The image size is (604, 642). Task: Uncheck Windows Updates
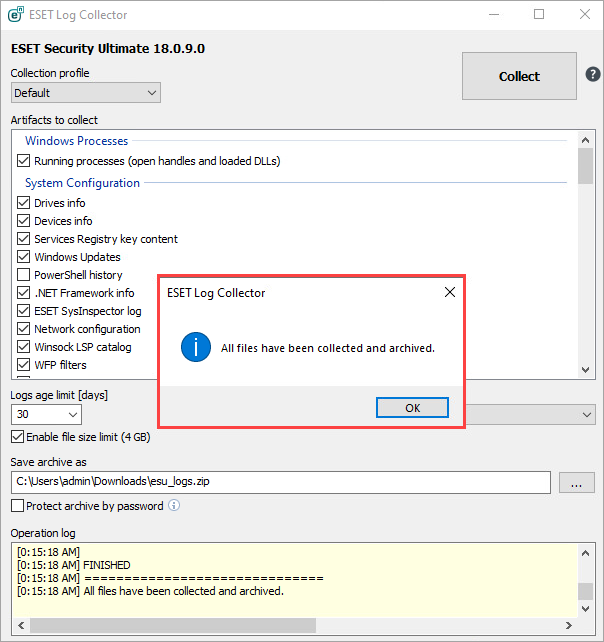(x=23, y=256)
